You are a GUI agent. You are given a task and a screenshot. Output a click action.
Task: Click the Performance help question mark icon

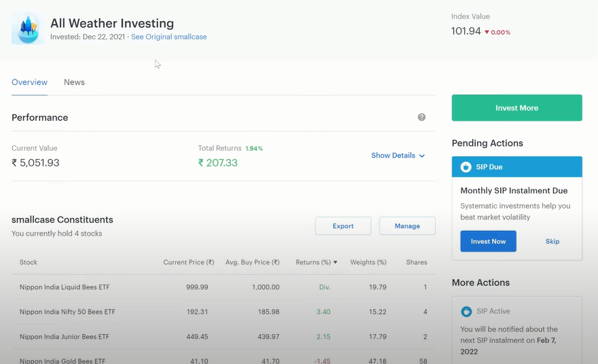coord(421,117)
